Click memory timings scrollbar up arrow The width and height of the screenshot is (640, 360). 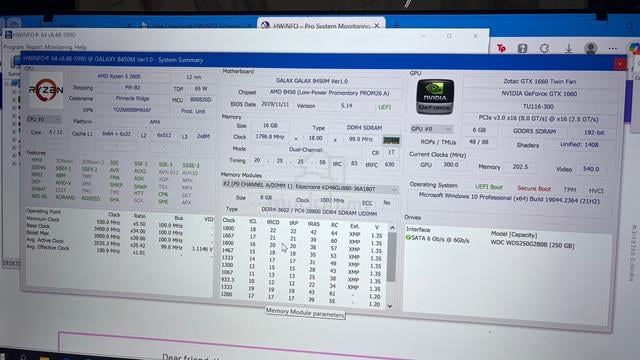392,227
